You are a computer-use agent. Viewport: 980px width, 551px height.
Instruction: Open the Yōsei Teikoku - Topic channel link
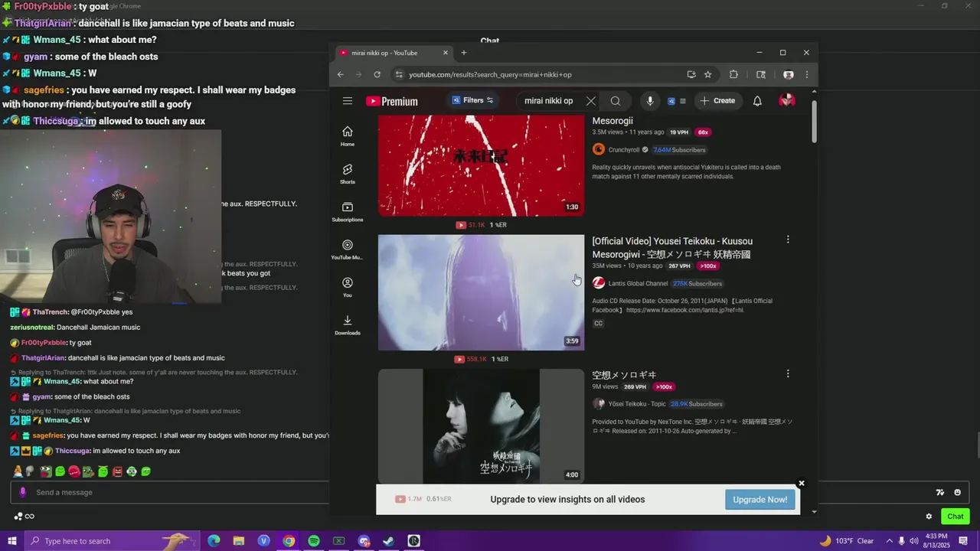637,403
